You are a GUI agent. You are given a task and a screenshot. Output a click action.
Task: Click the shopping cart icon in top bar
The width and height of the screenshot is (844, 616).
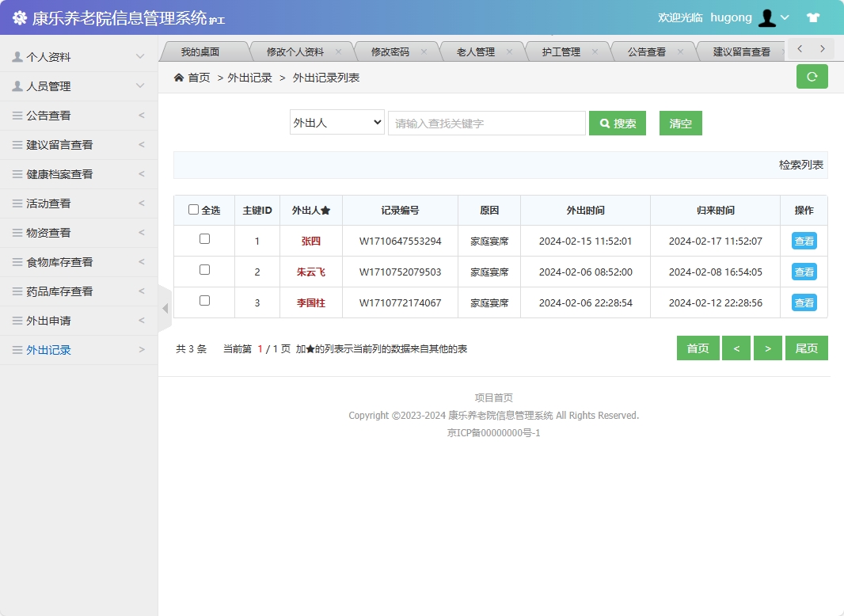(x=813, y=17)
